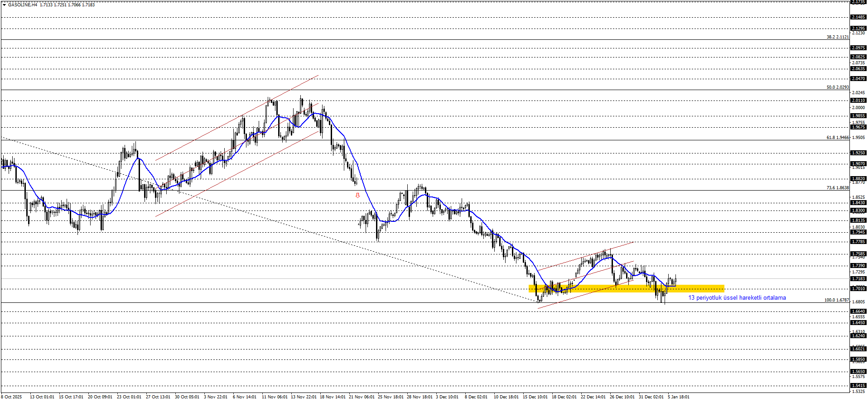Click the 5 Jan 18:01 time label

click(x=678, y=397)
